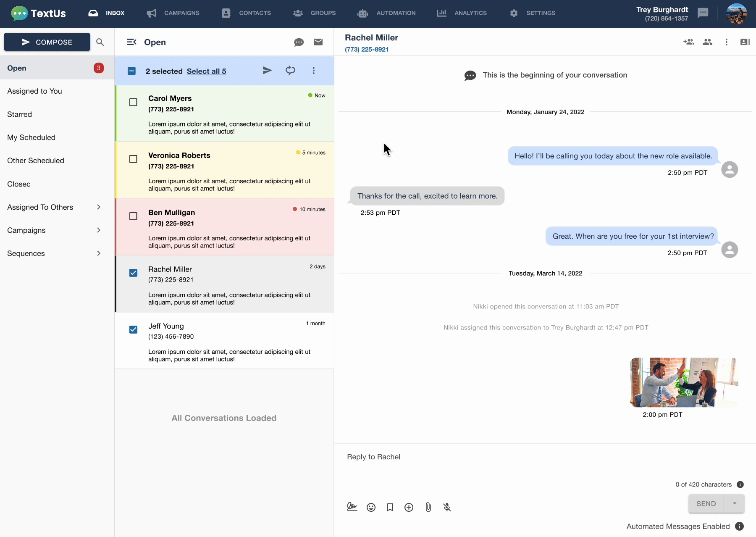Open Veronica Roberts conversation
756x537 pixels.
pyautogui.click(x=225, y=170)
